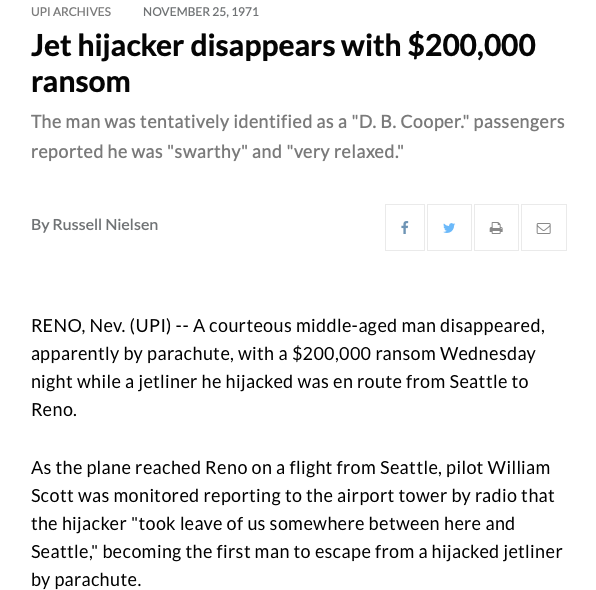Click the printer icon to print article

(496, 227)
